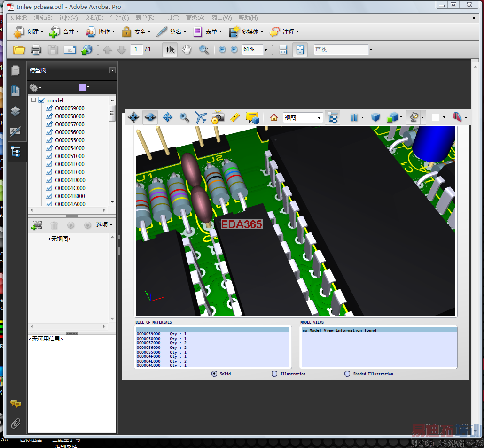Uncheck the O00059000 model part checkbox
Screen dimensions: 484x448
pos(49,108)
